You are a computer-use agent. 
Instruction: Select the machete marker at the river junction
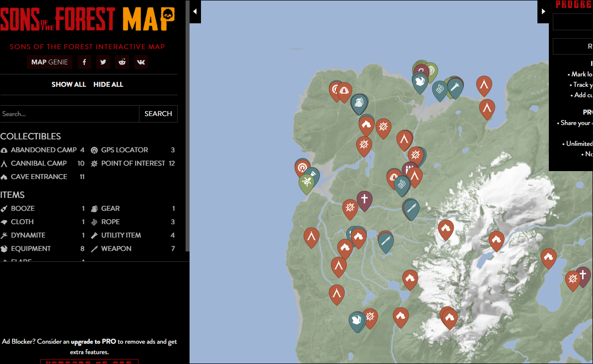click(411, 208)
